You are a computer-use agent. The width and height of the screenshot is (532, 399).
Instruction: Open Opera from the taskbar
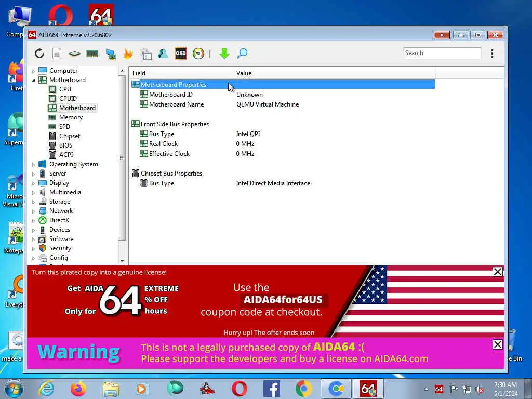coord(239,389)
